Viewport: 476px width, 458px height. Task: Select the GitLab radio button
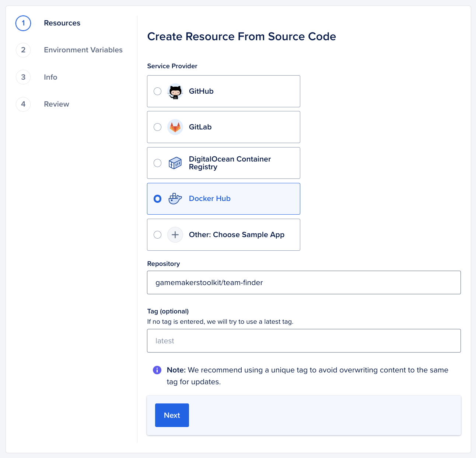click(x=157, y=127)
